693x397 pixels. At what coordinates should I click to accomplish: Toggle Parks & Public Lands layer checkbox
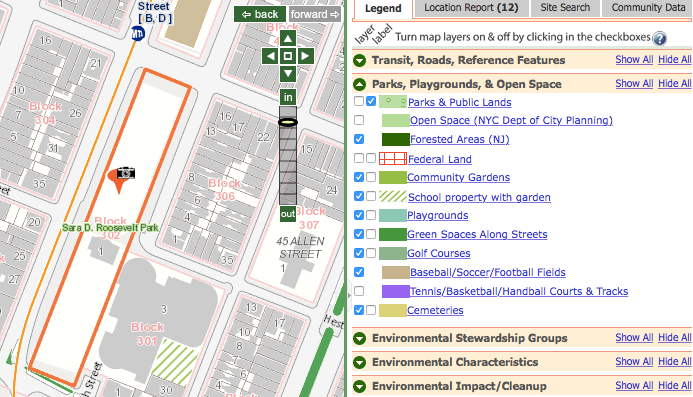pos(359,101)
